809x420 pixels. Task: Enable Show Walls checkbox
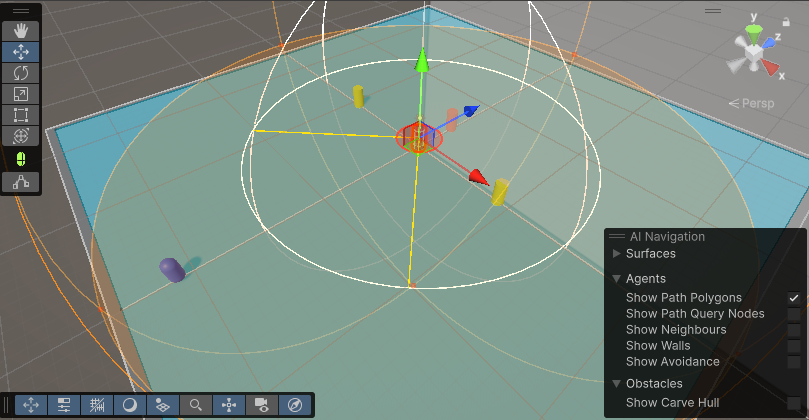coord(794,346)
